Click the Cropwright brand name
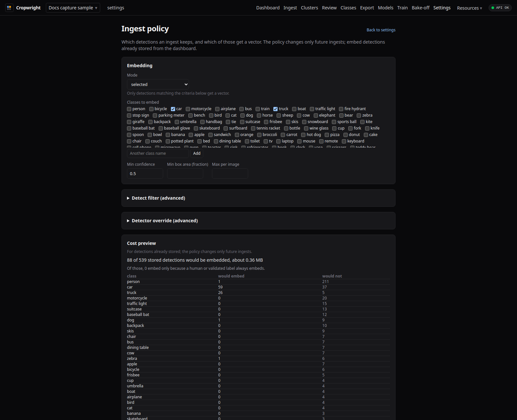The image size is (517, 420). click(28, 8)
